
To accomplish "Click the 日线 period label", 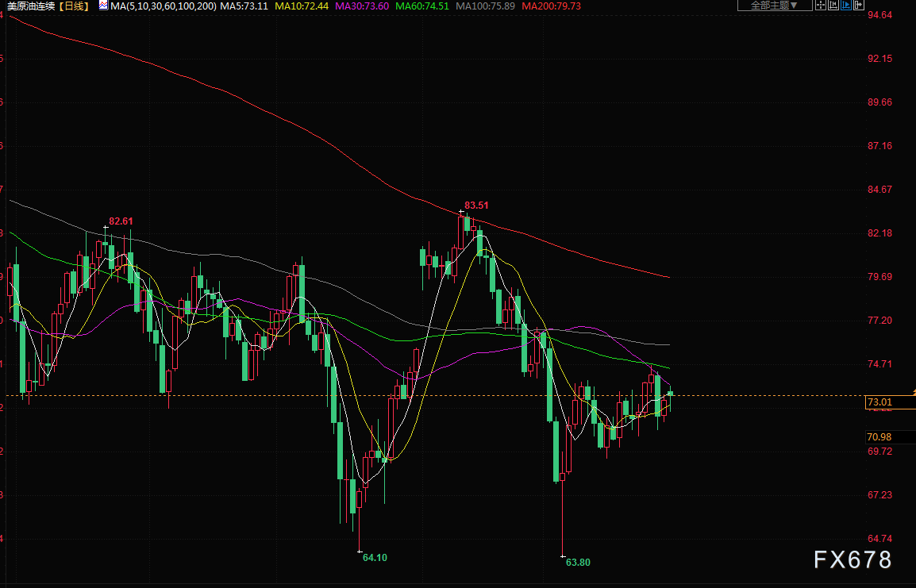I will 75,6.
